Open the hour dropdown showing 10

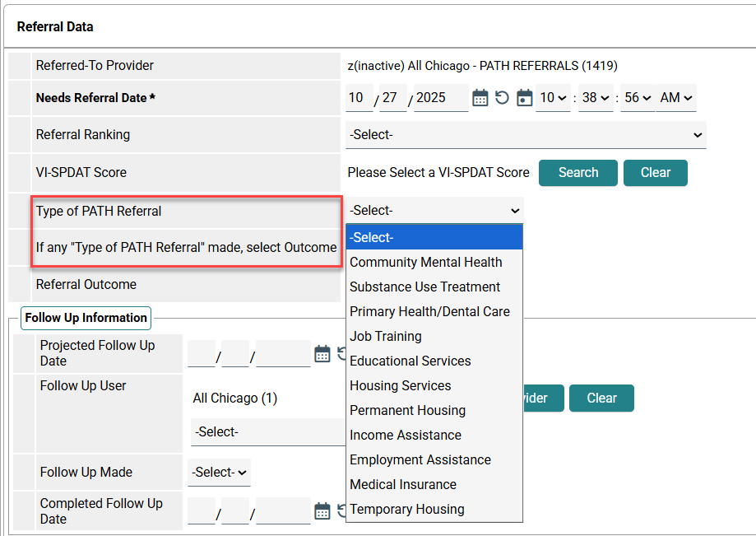coord(552,98)
